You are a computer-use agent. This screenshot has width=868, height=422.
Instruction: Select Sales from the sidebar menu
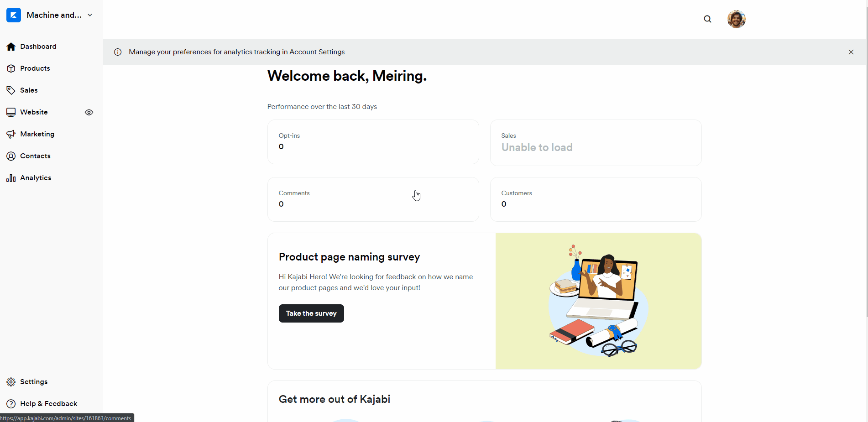(29, 90)
